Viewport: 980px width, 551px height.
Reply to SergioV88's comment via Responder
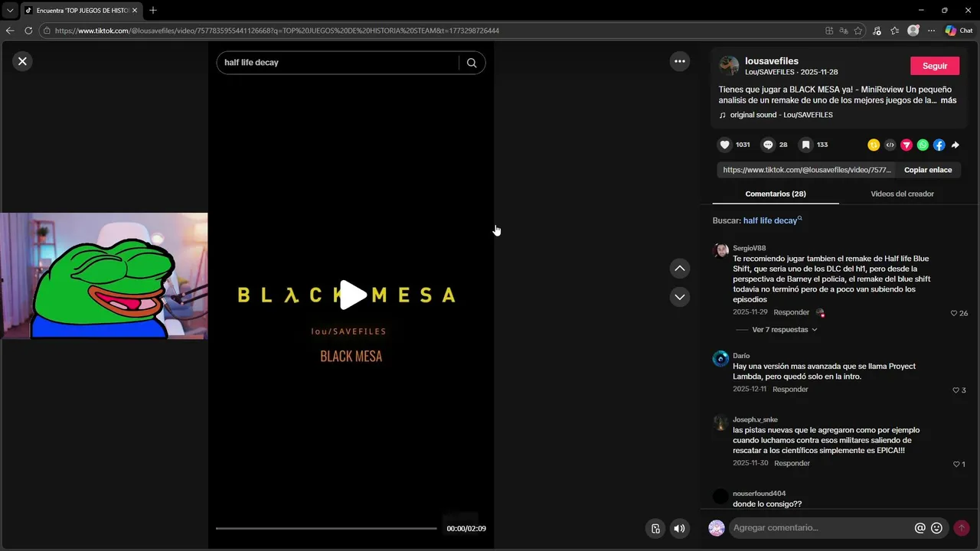tap(792, 312)
